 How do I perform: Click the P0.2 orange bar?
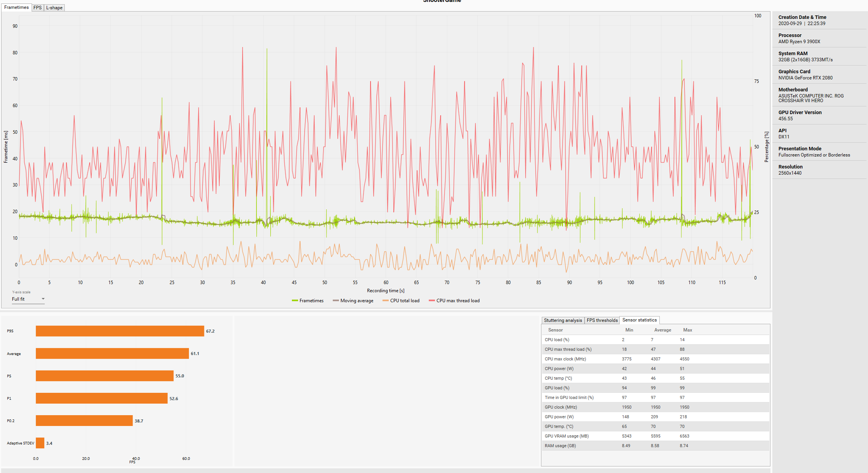(x=84, y=421)
